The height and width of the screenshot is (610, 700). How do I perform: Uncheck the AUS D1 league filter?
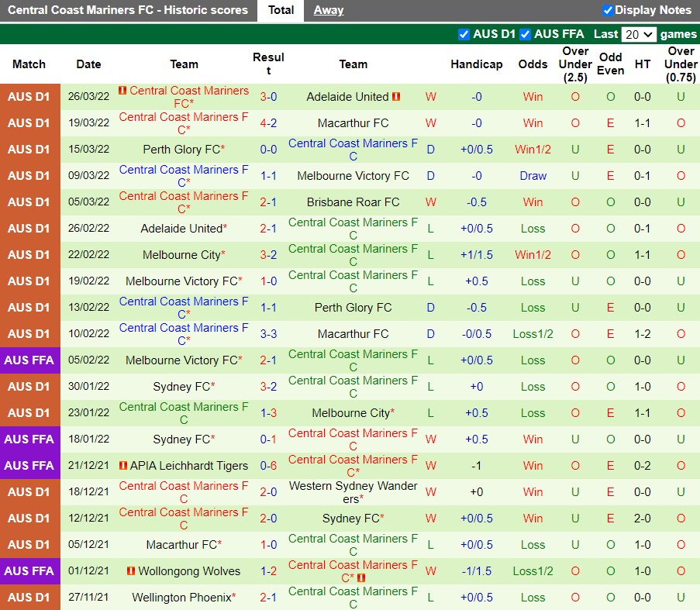tap(464, 34)
